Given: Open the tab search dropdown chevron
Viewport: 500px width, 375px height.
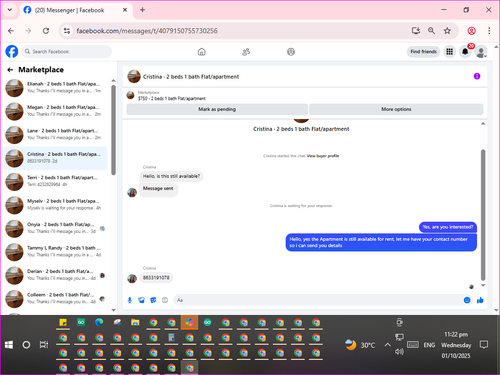Looking at the screenshot, I should (10, 10).
